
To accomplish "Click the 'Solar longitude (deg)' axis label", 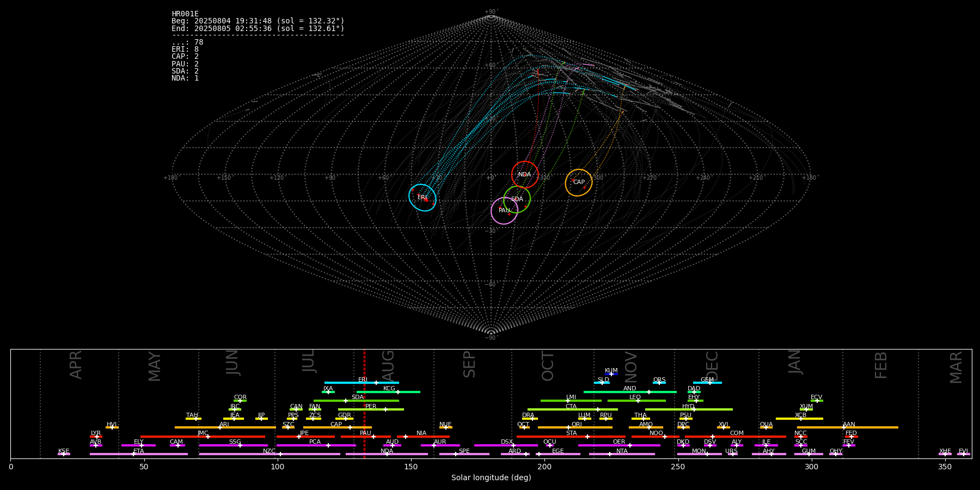I will 491,477.
